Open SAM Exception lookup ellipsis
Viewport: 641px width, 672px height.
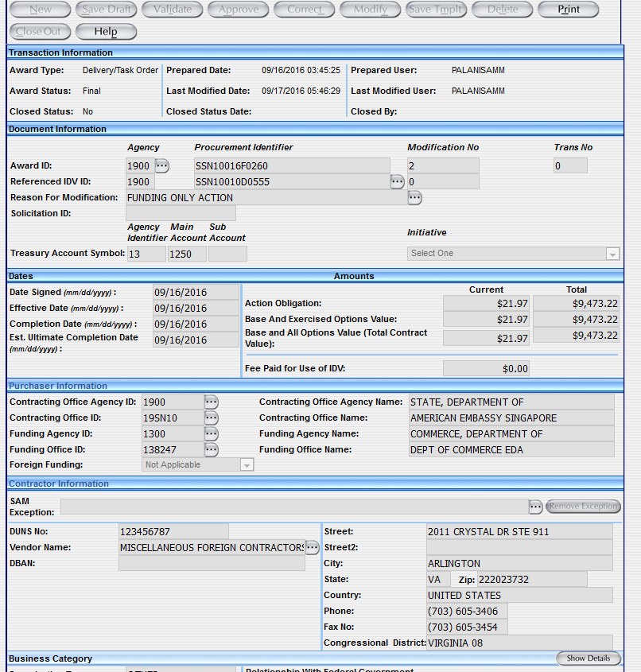(535, 507)
